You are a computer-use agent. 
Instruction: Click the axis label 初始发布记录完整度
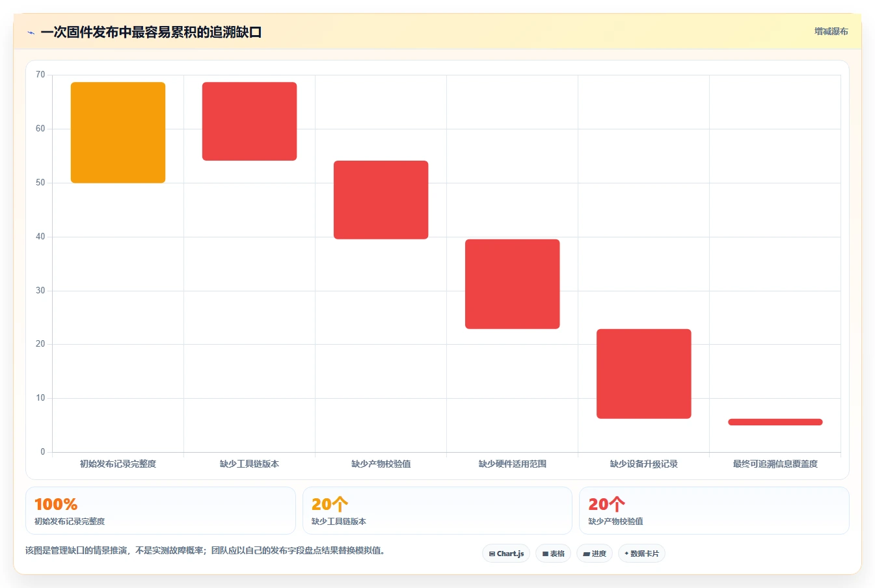click(x=118, y=464)
